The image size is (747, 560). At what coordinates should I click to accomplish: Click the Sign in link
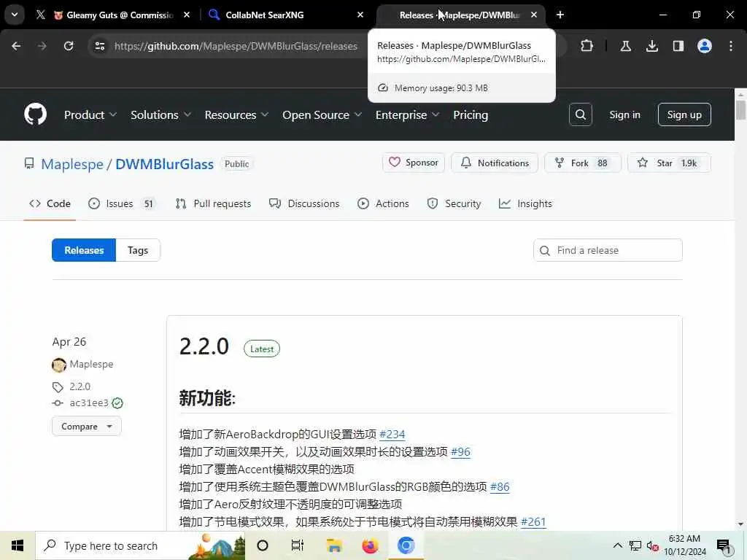(624, 114)
